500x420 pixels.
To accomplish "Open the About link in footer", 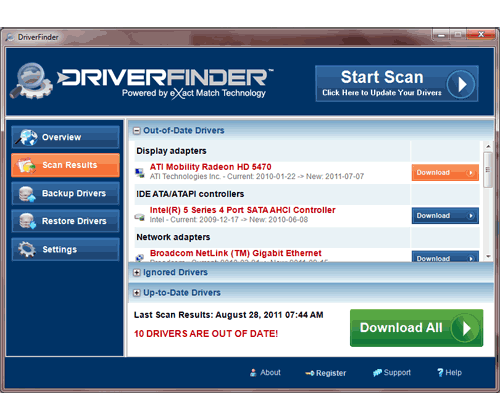I will point(265,373).
